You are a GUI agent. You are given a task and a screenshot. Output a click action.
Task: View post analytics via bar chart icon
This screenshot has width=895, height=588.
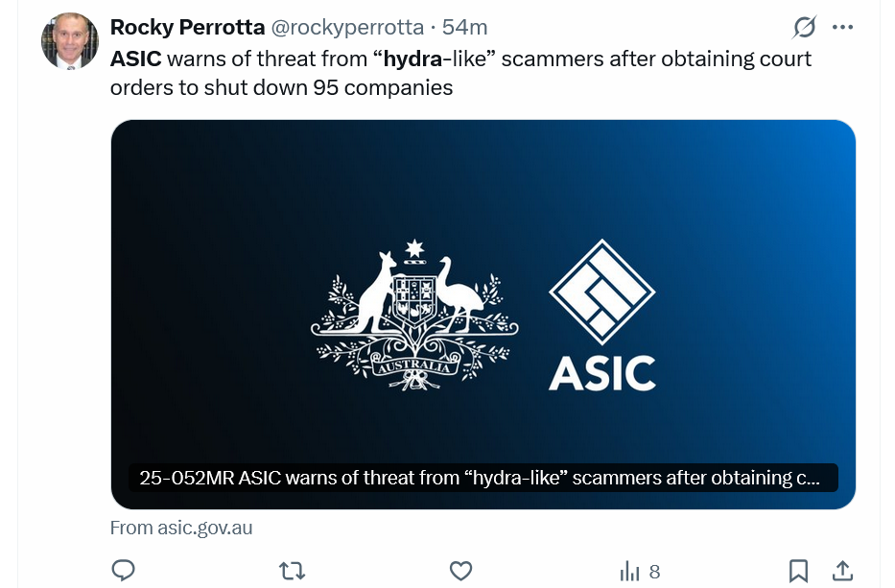(x=630, y=572)
